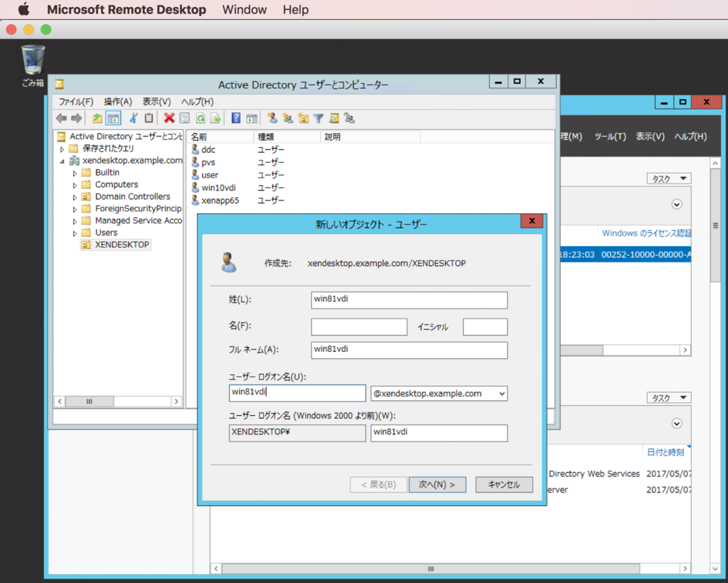728x583 pixels.
Task: Open the ファイル(F) menu
Action: 75,102
